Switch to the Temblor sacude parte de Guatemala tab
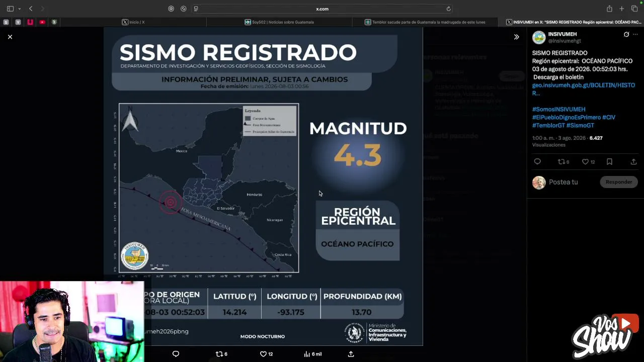The height and width of the screenshot is (362, 644). (425, 22)
